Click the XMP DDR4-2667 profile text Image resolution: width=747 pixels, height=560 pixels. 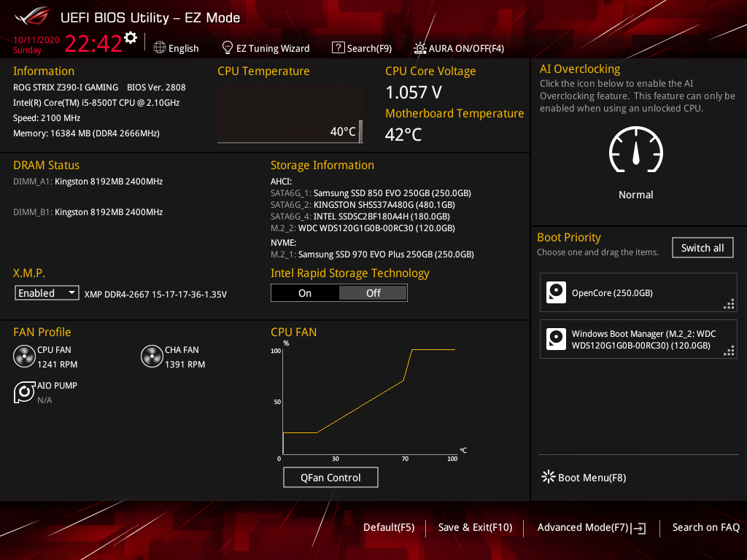click(155, 295)
